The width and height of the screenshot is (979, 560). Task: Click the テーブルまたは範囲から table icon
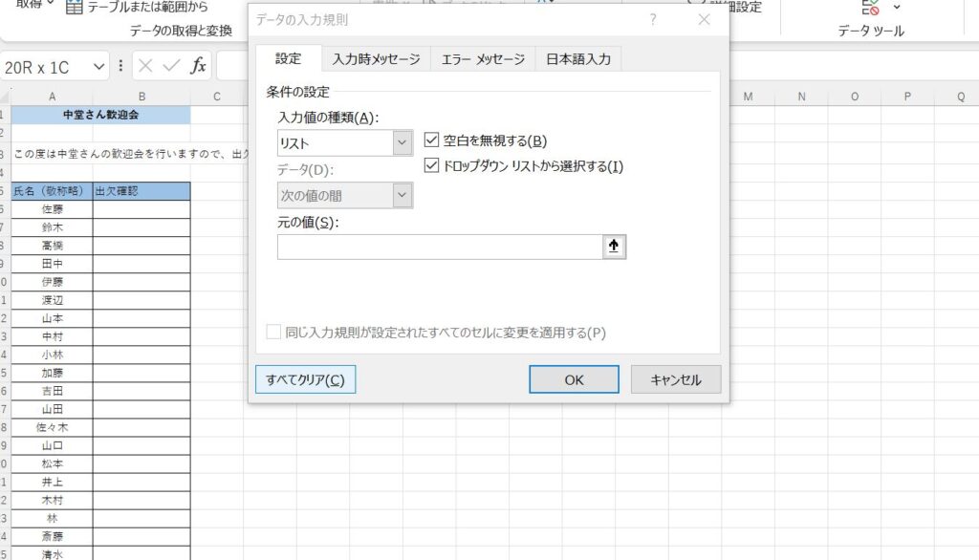[x=75, y=7]
